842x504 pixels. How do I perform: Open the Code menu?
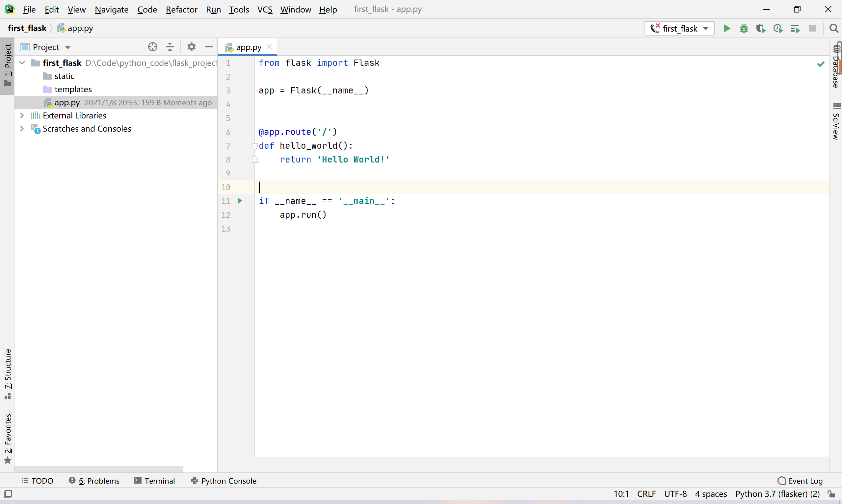click(147, 10)
